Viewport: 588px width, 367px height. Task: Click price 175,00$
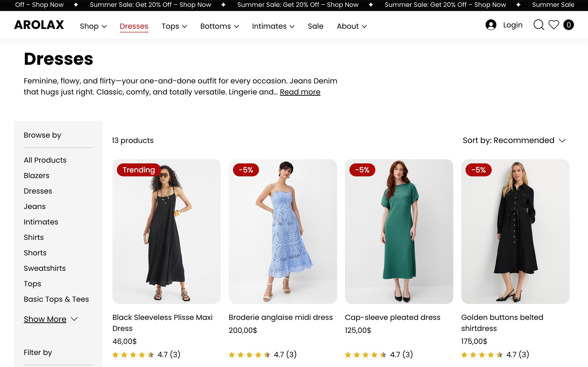tap(474, 341)
